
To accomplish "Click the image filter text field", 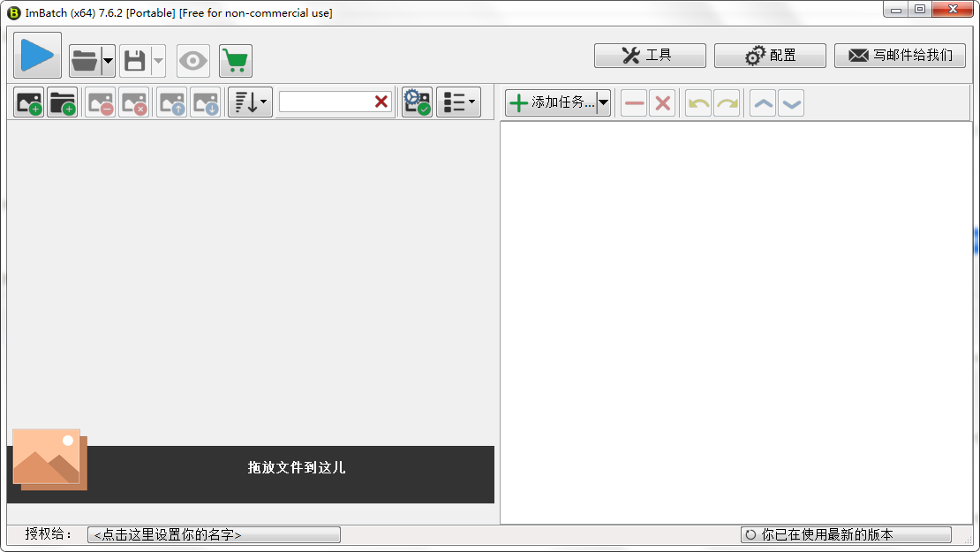I will coord(325,102).
